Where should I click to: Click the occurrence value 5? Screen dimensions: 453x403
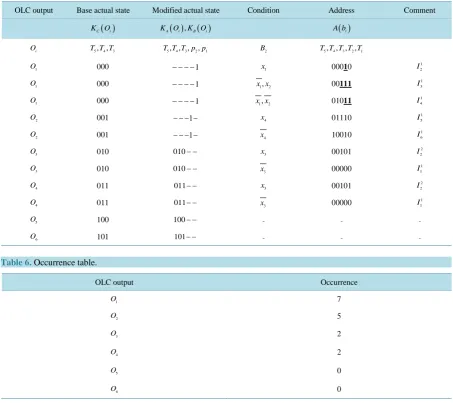point(339,316)
